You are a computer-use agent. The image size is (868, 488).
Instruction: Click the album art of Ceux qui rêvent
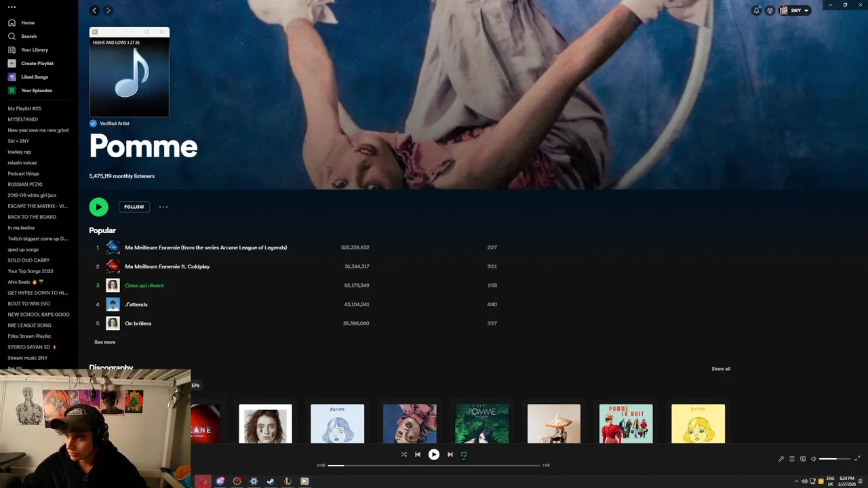click(x=113, y=285)
